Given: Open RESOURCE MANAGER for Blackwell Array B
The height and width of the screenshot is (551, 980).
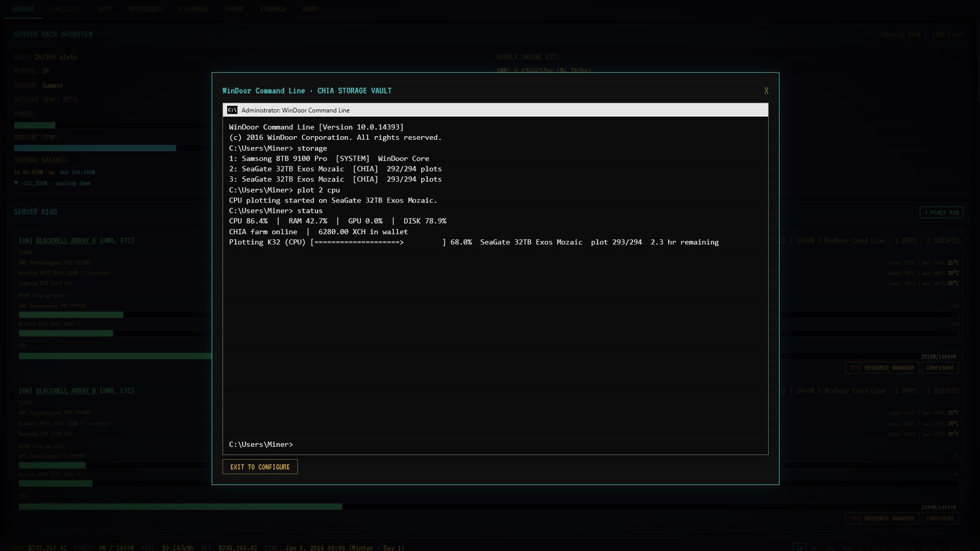Looking at the screenshot, I should coord(889,518).
